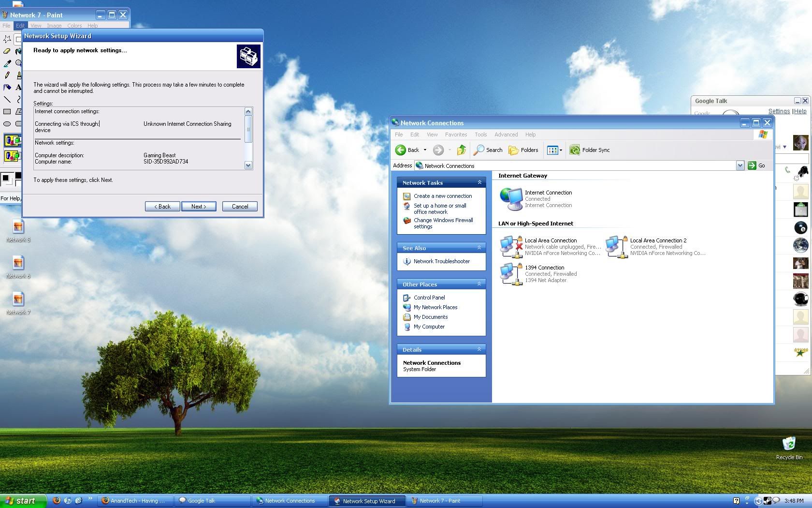Click the Folder Sync toolbar icon
Viewport: 812px width, 508px height.
[575, 150]
